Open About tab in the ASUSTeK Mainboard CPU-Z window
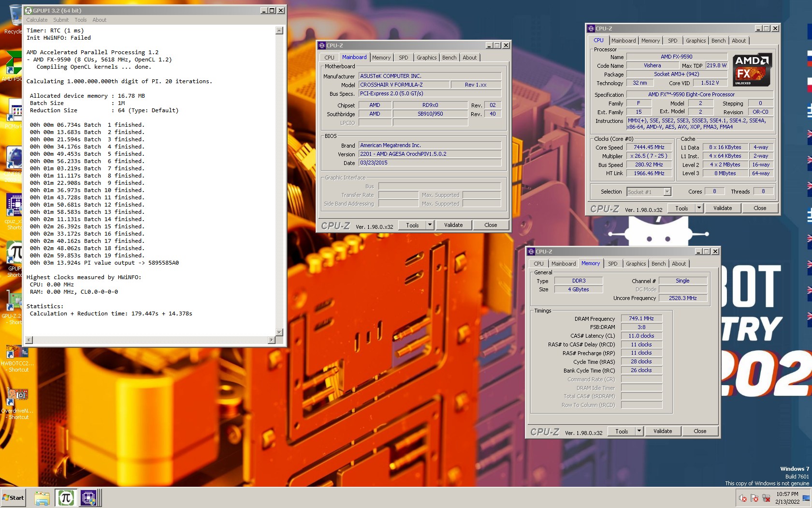This screenshot has width=812, height=508. tap(470, 58)
